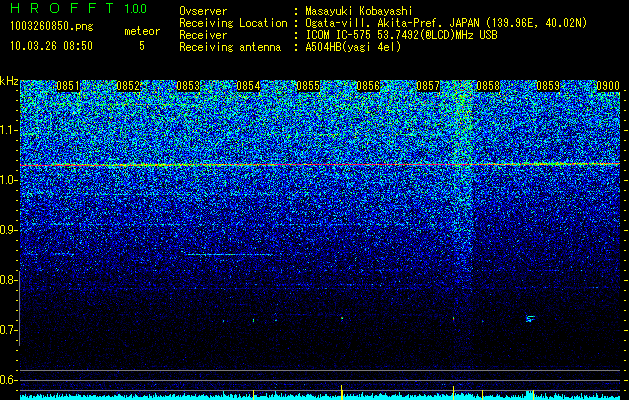Click the 0852 time marker

click(x=128, y=86)
